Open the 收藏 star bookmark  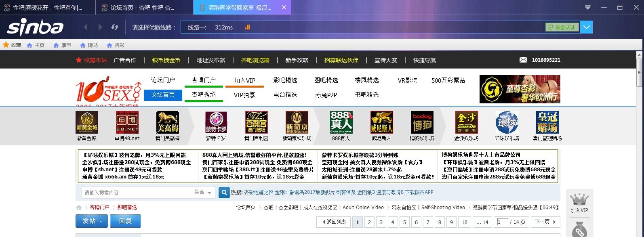(x=12, y=45)
